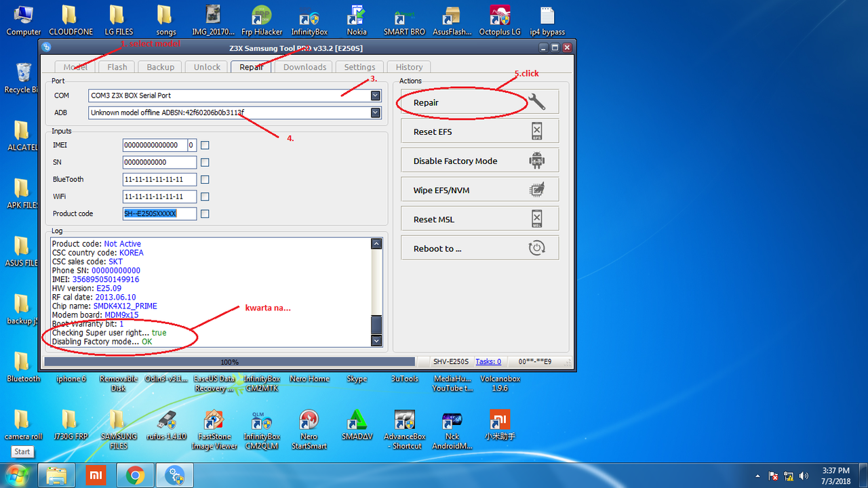Open the Recycle Bin icon
Viewport: 868px width, 488px height.
[x=22, y=79]
